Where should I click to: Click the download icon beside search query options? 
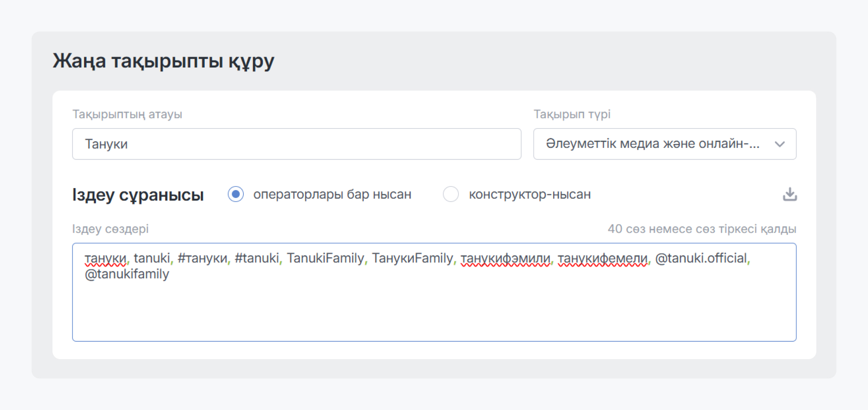[790, 194]
